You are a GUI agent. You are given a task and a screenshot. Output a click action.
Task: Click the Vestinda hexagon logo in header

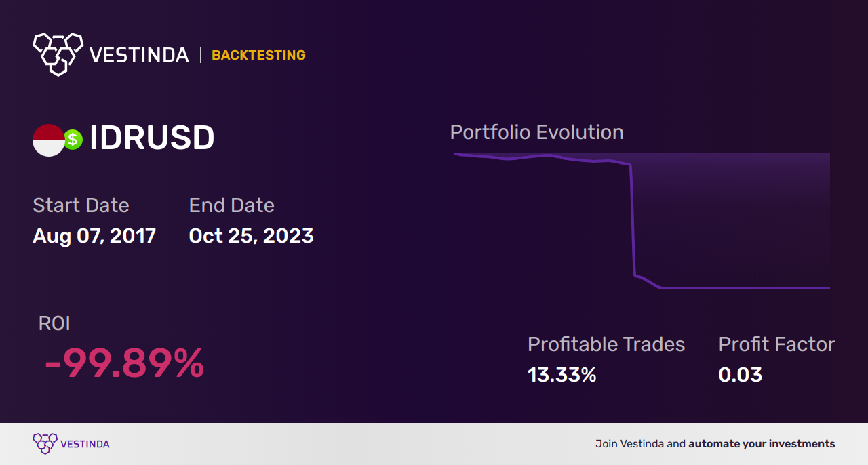[x=58, y=54]
